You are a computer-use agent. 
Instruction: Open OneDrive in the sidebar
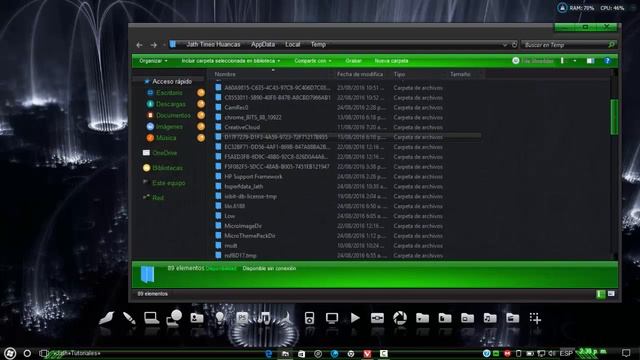pyautogui.click(x=165, y=153)
